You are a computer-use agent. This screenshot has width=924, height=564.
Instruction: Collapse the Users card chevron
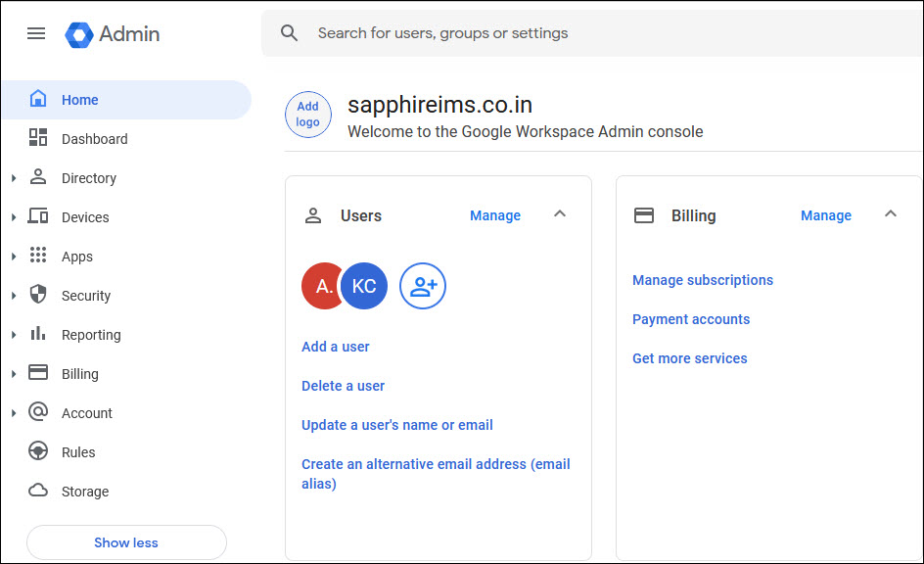coord(560,214)
